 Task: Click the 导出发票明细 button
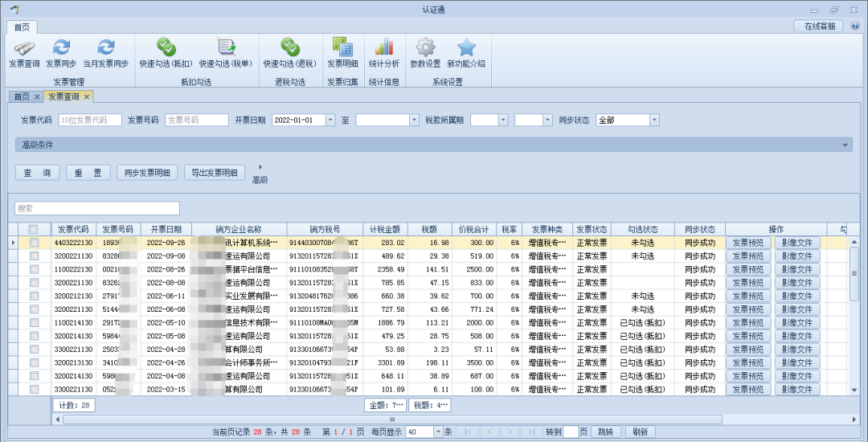coord(215,173)
